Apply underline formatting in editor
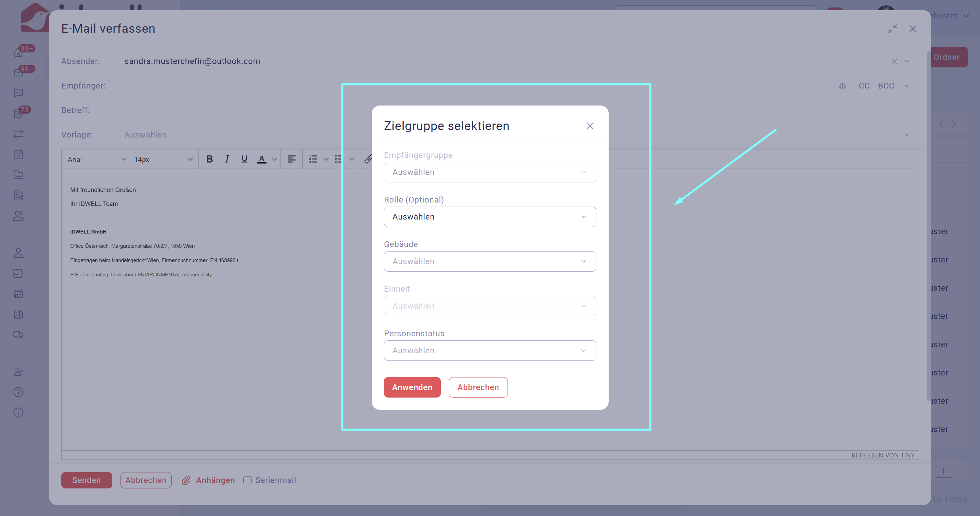980x516 pixels. (244, 159)
